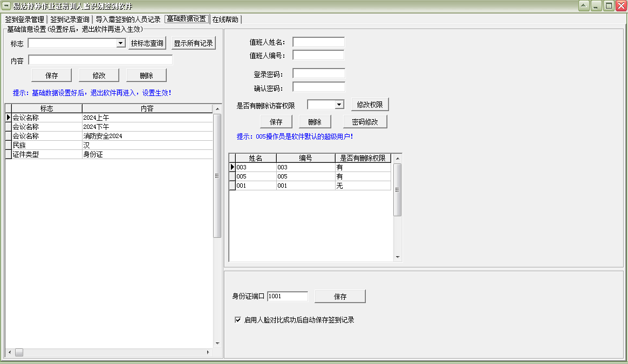Switch to the 签到记录查询 tab

(70, 19)
